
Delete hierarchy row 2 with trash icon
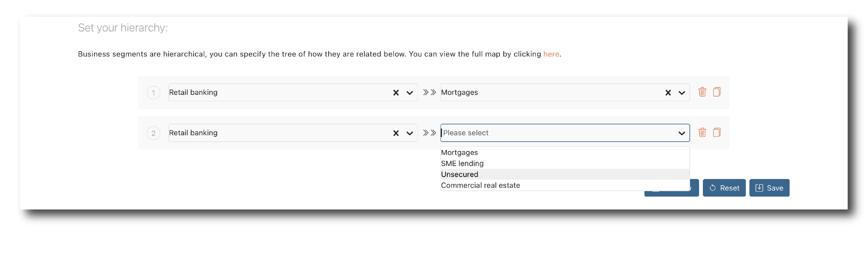click(702, 133)
